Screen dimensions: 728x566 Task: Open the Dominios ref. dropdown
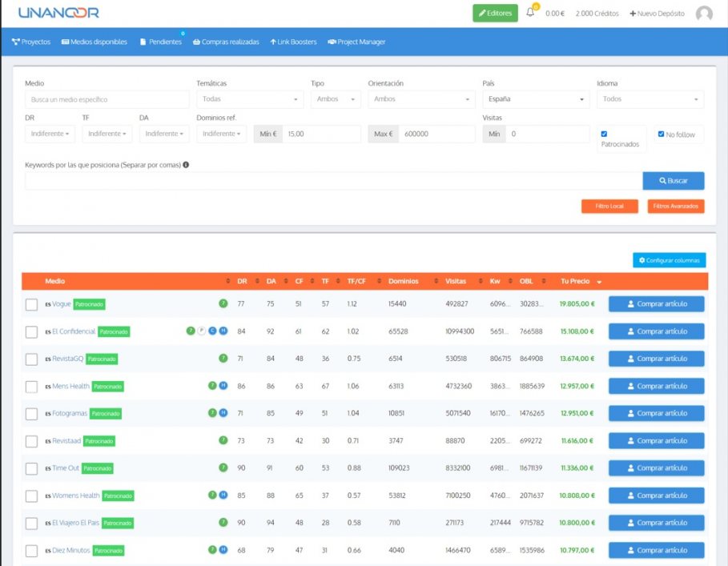[221, 134]
